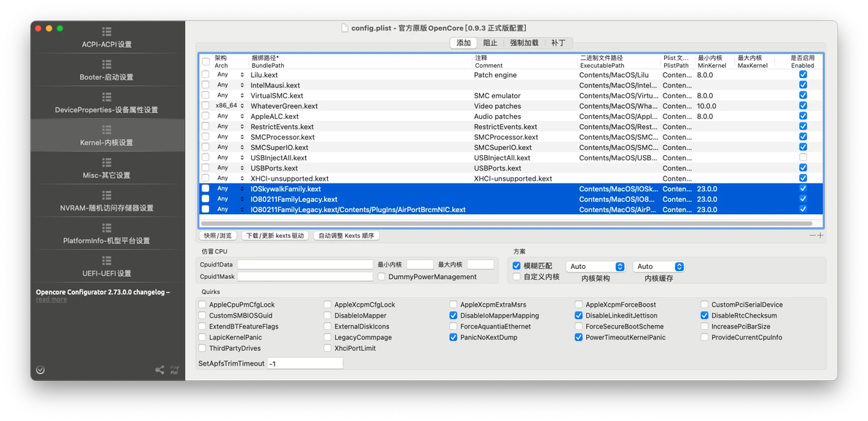Click the ExecutablePath column header

coord(620,61)
